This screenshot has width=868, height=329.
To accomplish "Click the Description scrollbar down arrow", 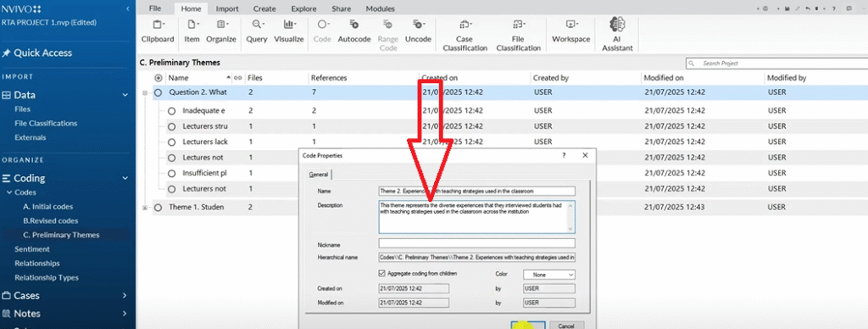I will coord(571,229).
